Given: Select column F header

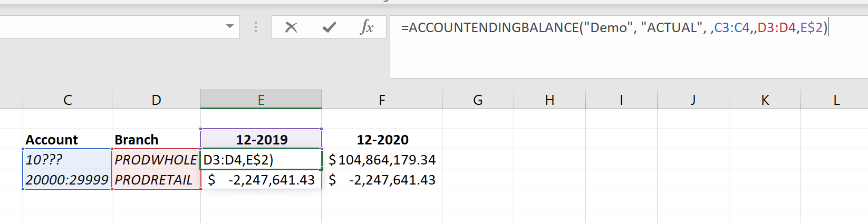Looking at the screenshot, I should [382, 100].
